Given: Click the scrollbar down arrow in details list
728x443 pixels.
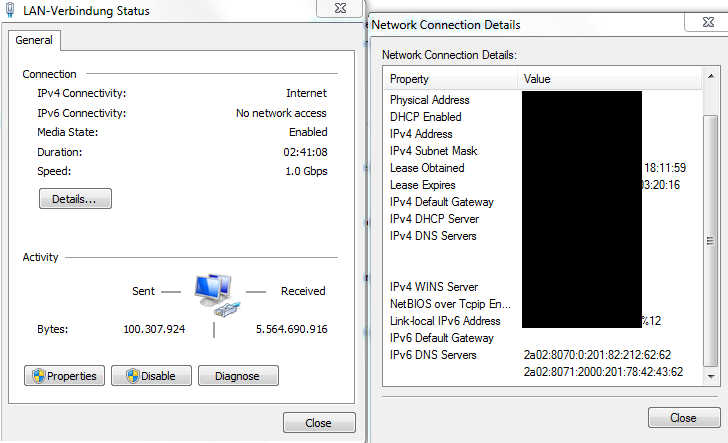Looking at the screenshot, I should point(711,377).
